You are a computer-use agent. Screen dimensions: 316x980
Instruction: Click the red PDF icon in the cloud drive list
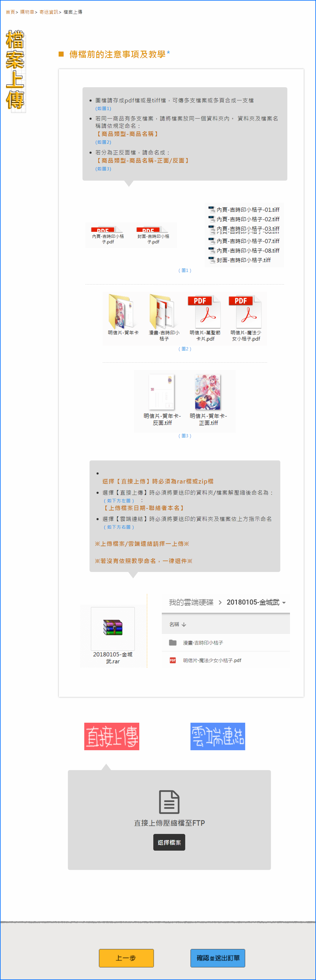[x=173, y=660]
